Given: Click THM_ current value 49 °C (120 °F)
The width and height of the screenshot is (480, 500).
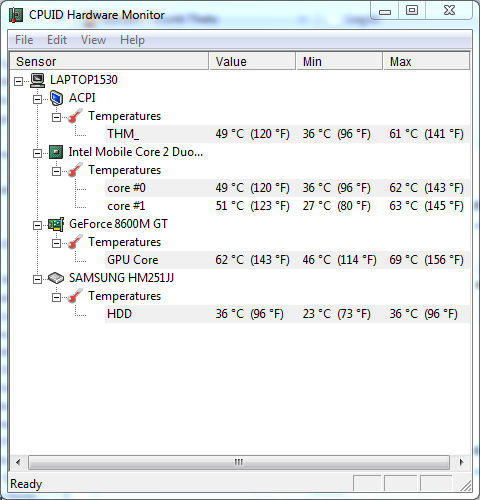Looking at the screenshot, I should click(252, 134).
